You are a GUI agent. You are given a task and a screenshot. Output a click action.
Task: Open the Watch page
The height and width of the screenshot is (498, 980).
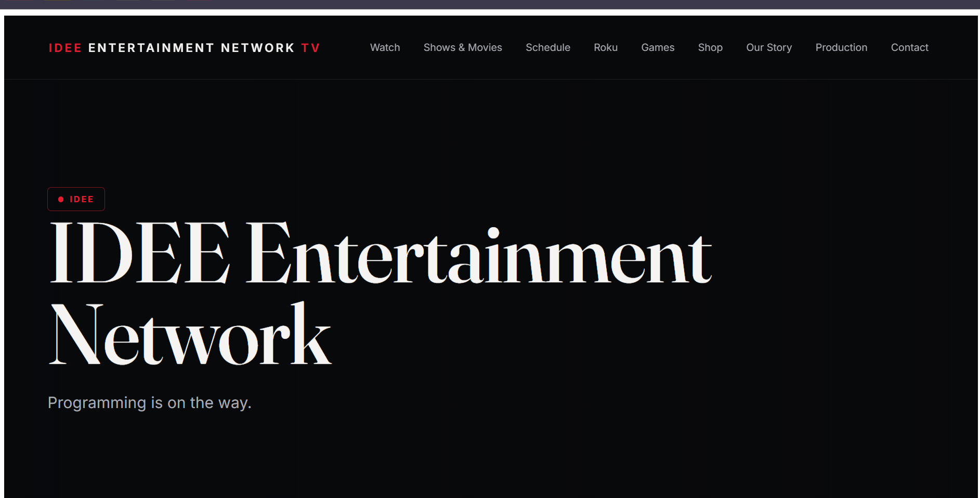[x=385, y=47]
